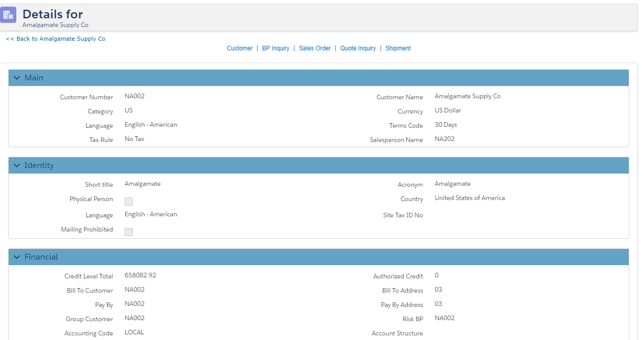
Task: Click the Credit Level Total value 658082.92
Action: pyautogui.click(x=141, y=275)
